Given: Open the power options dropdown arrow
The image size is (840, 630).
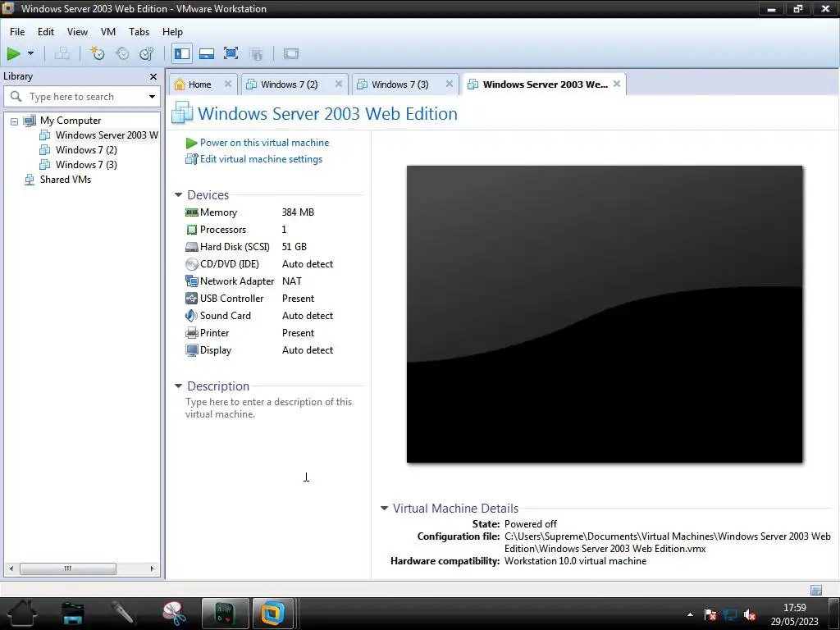Looking at the screenshot, I should pyautogui.click(x=30, y=53).
